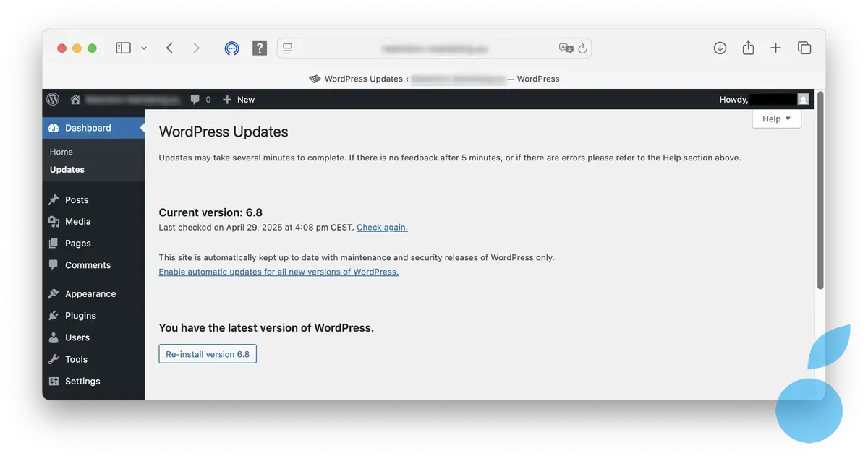868x456 pixels.
Task: Open the Settings icon
Action: coord(54,381)
